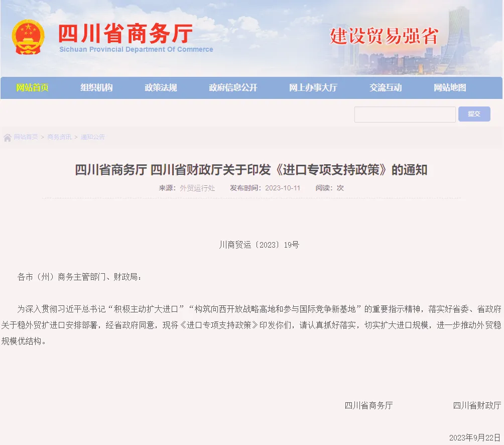The image size is (504, 445).
Task: Click the publish date 2023-10-11
Action: point(283,188)
